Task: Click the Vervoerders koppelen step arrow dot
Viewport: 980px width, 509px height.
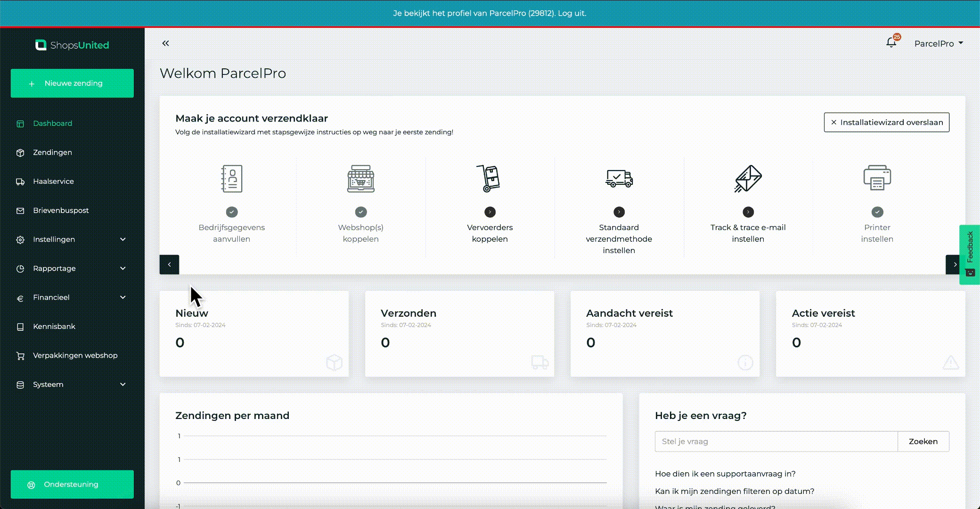Action: [490, 212]
